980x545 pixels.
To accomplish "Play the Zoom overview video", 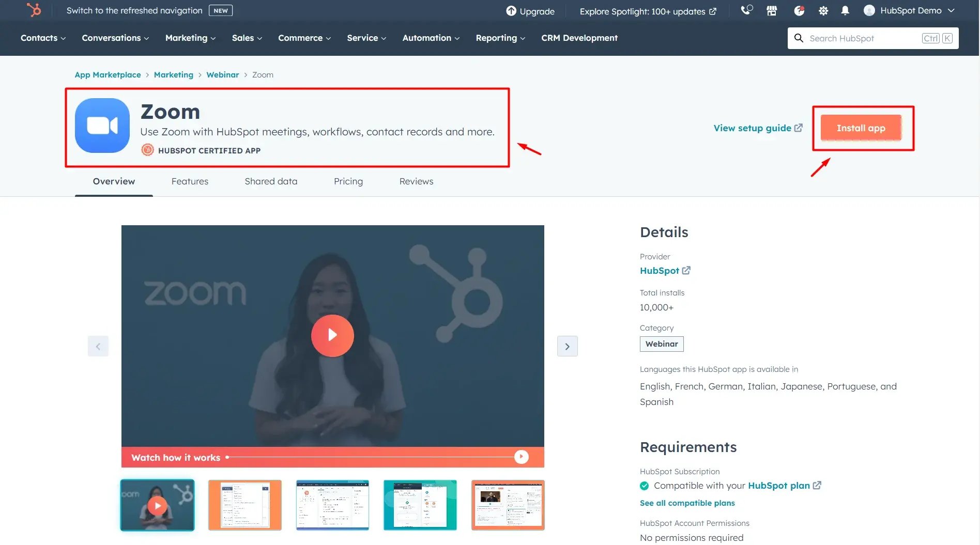I will [x=332, y=335].
